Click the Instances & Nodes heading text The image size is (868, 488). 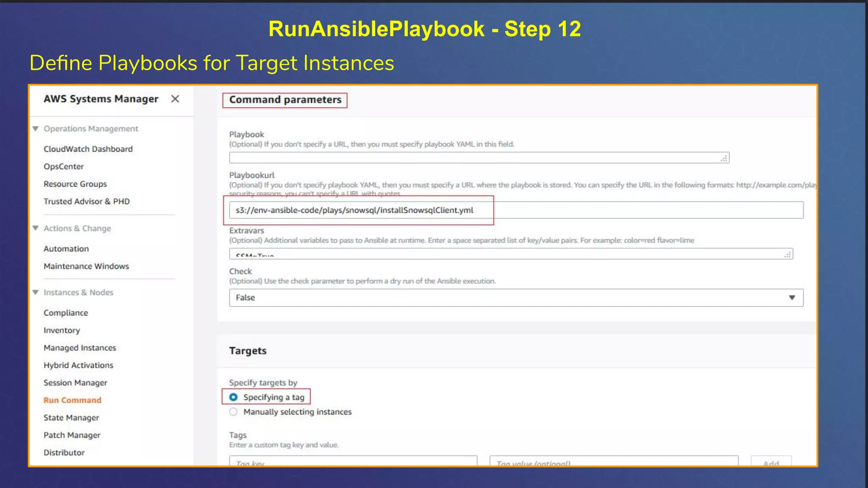point(78,292)
